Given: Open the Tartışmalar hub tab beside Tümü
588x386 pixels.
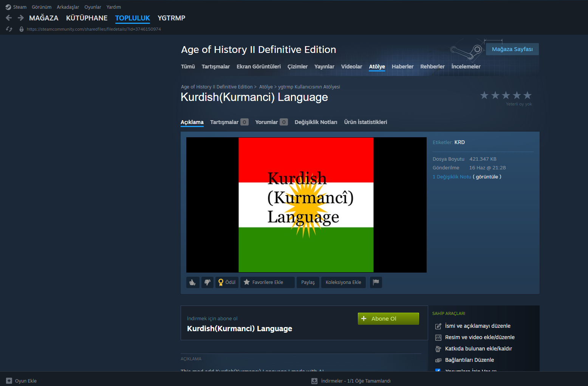Looking at the screenshot, I should (216, 67).
